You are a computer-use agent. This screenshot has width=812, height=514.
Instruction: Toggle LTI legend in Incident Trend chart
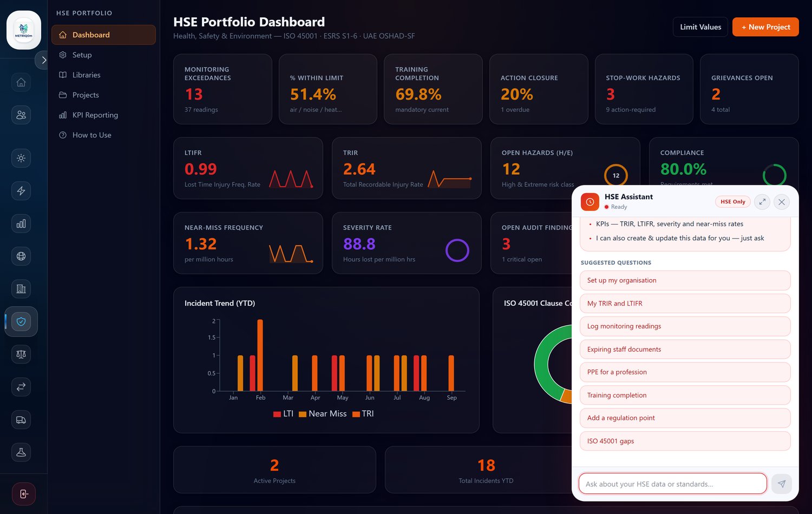tap(283, 414)
